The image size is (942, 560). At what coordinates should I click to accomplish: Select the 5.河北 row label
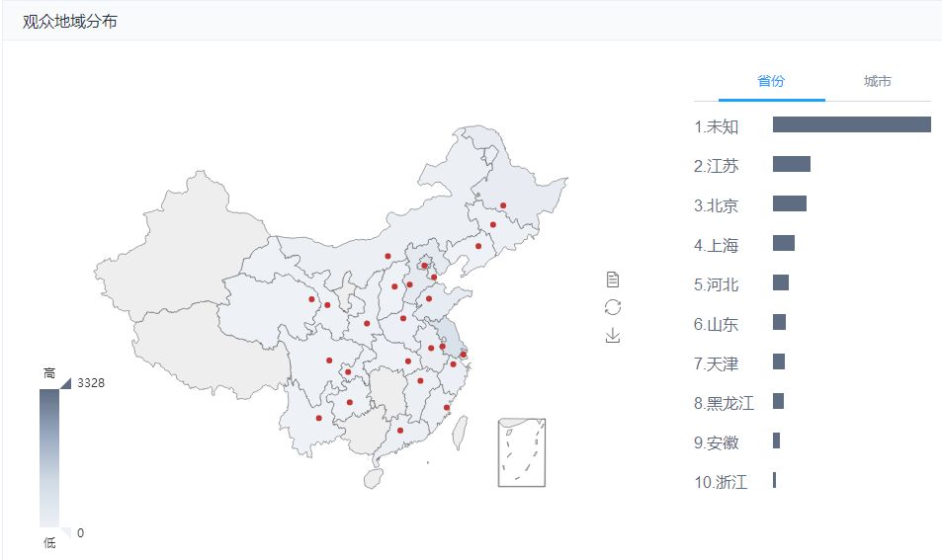(716, 284)
